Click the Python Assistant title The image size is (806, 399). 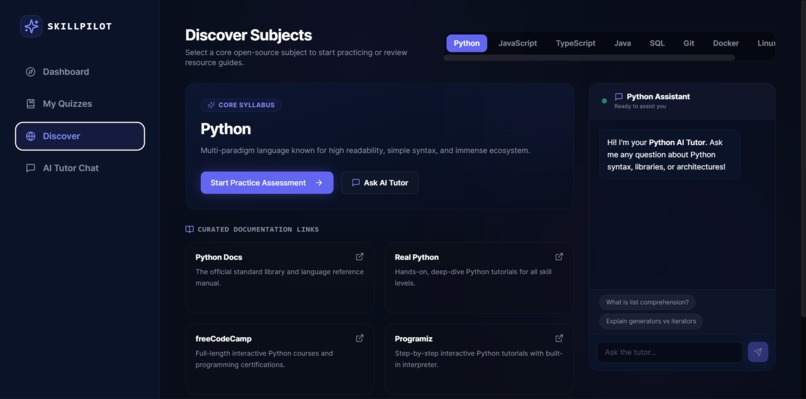658,97
